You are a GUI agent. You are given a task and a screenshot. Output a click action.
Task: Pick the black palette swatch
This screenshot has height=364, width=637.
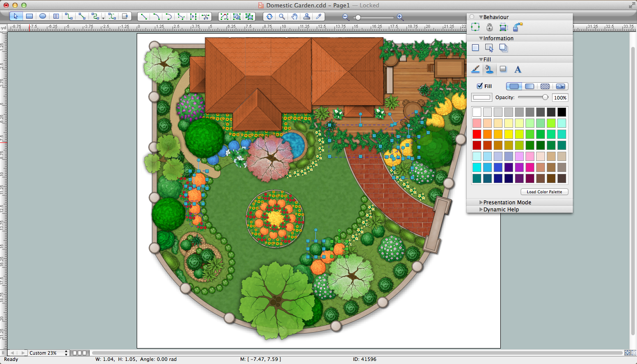[562, 112]
